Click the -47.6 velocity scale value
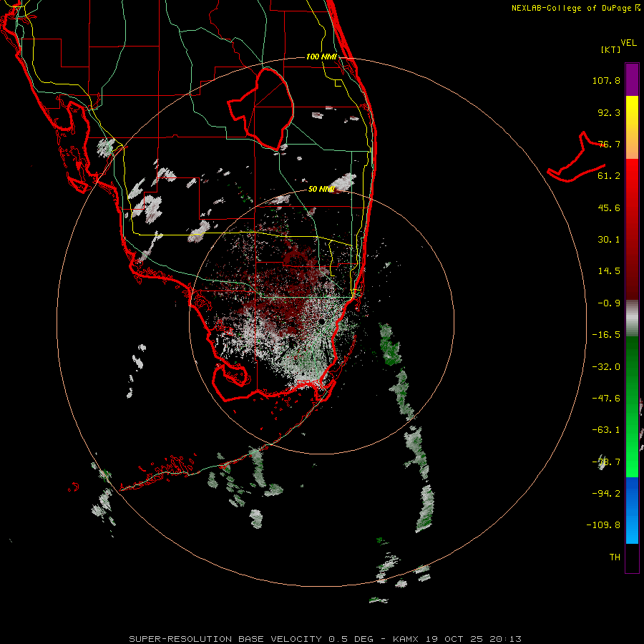The width and height of the screenshot is (644, 644). [x=606, y=399]
